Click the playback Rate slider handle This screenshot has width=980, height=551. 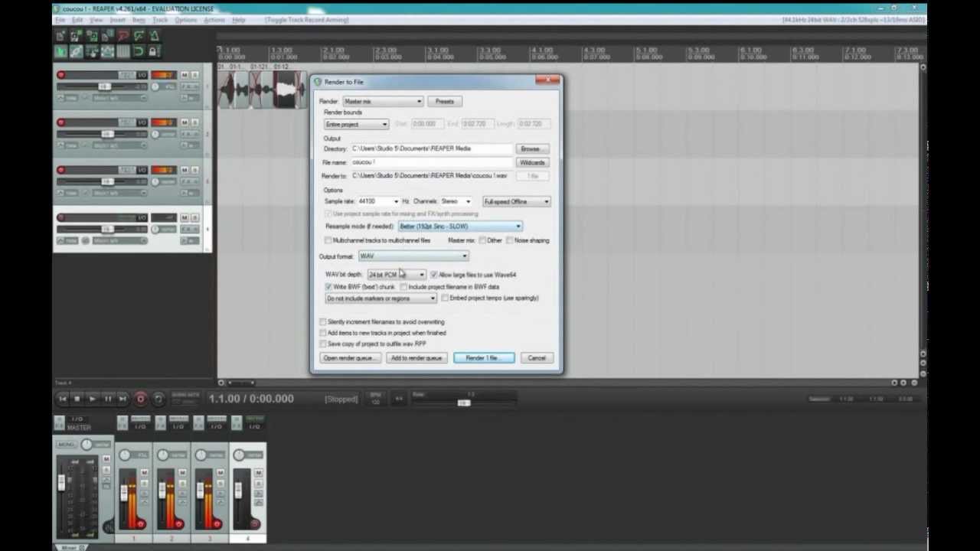pos(463,403)
